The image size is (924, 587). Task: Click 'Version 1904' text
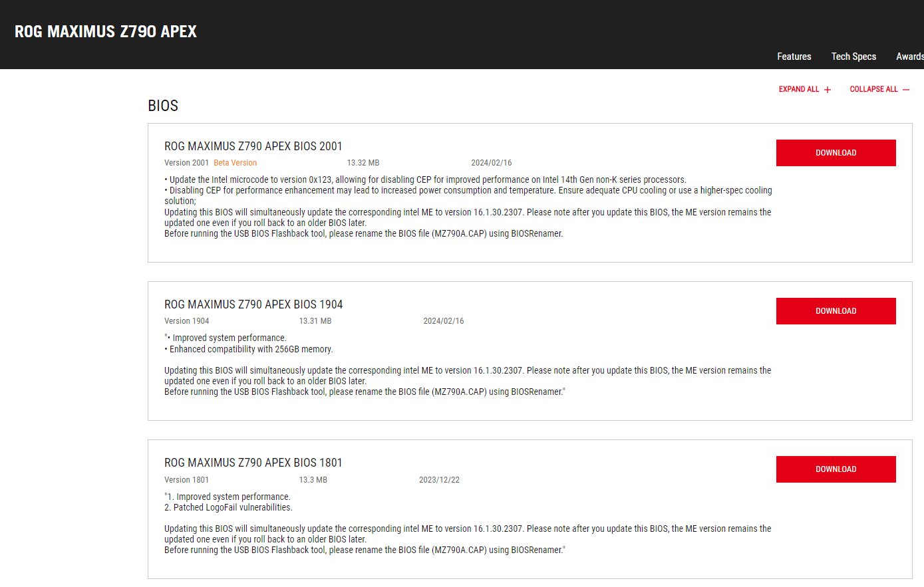pos(186,321)
